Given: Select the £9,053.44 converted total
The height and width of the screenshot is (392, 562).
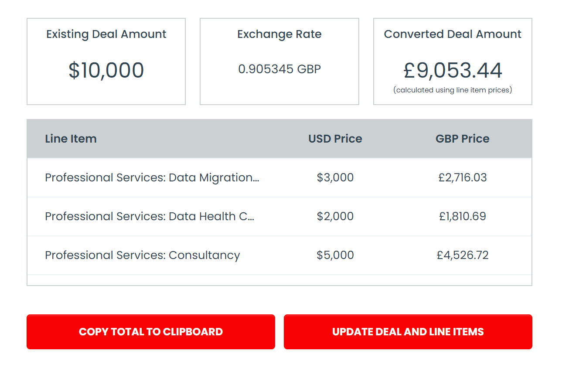Looking at the screenshot, I should click(453, 71).
